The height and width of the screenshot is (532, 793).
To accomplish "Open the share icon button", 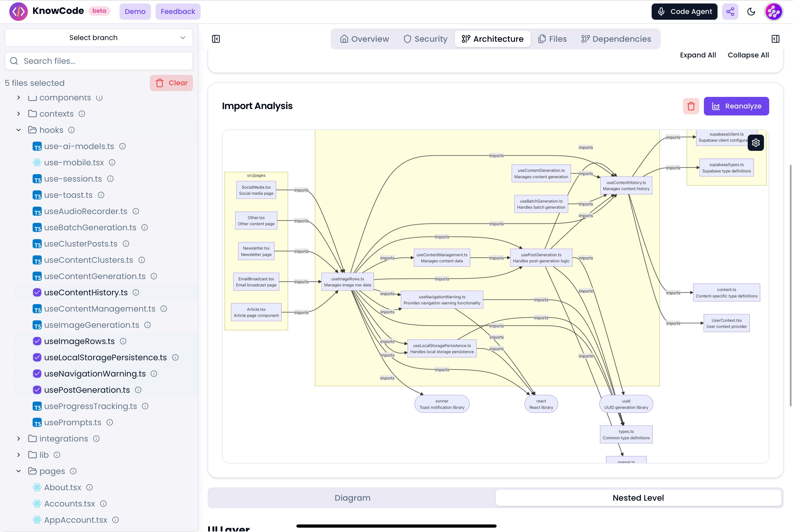I will pyautogui.click(x=730, y=12).
